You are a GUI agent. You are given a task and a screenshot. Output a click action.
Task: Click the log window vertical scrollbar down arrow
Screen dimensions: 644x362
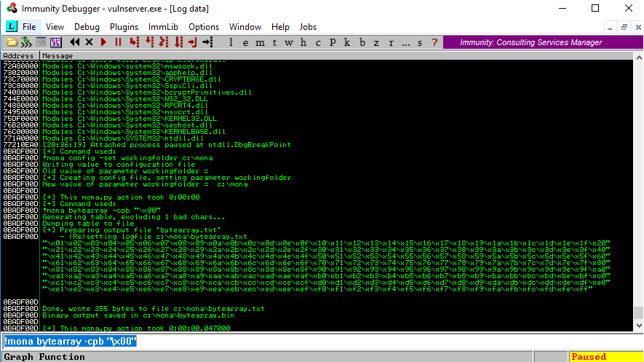click(x=638, y=327)
